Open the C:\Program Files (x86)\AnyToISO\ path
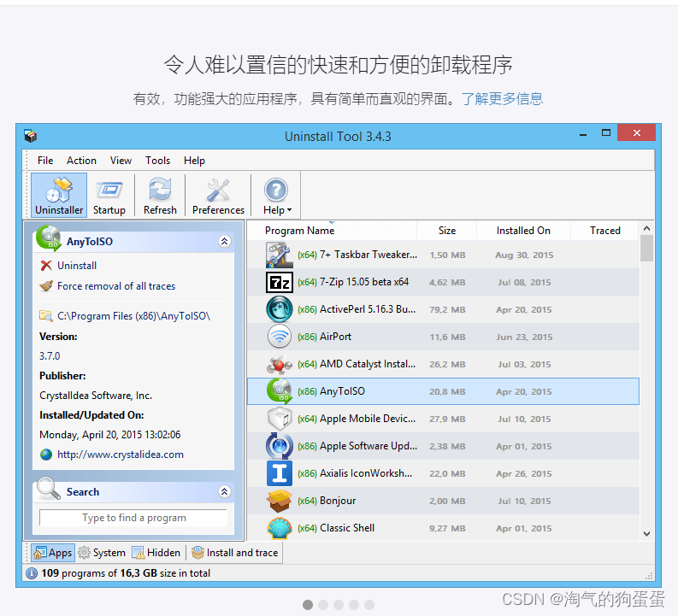Screen dimensions: 678x616 [133, 316]
